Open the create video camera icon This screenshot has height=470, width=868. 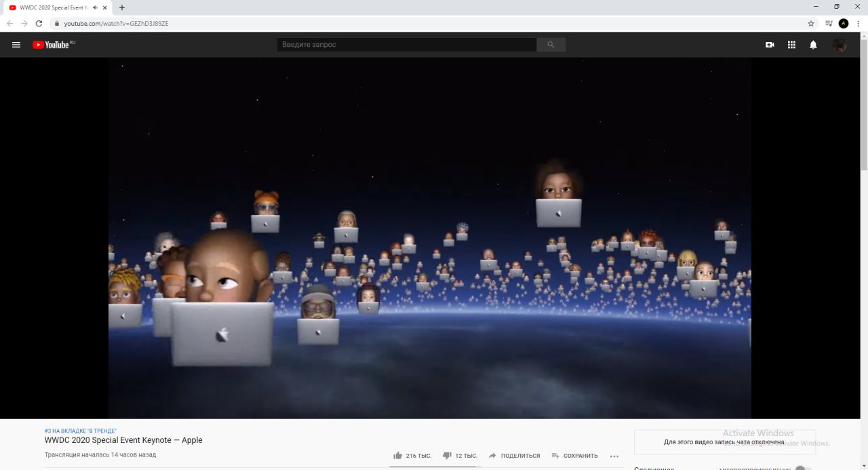pyautogui.click(x=770, y=45)
